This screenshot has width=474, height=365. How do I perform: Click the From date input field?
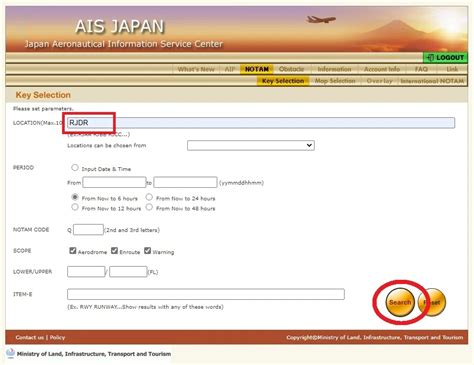pos(114,182)
